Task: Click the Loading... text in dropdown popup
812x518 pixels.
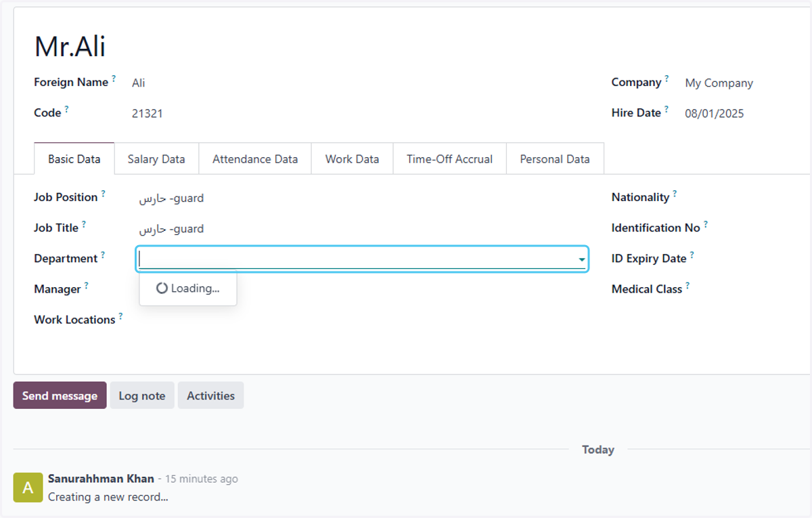Action: pyautogui.click(x=195, y=288)
